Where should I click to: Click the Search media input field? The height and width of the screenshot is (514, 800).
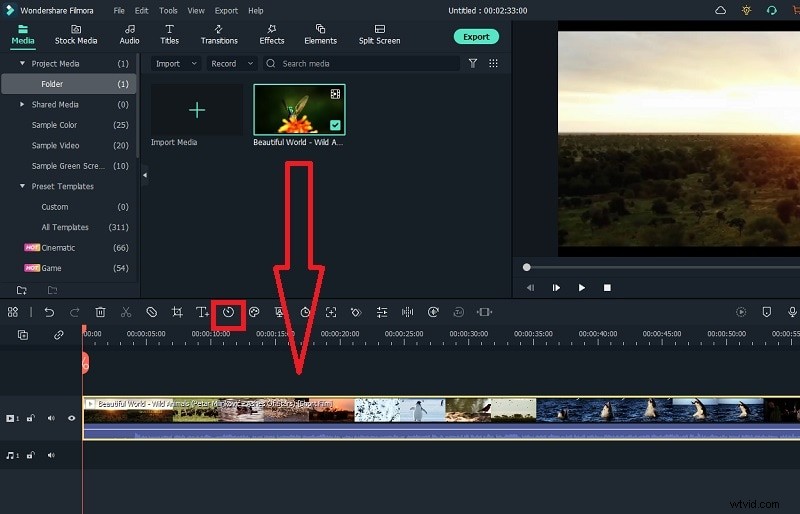(361, 63)
